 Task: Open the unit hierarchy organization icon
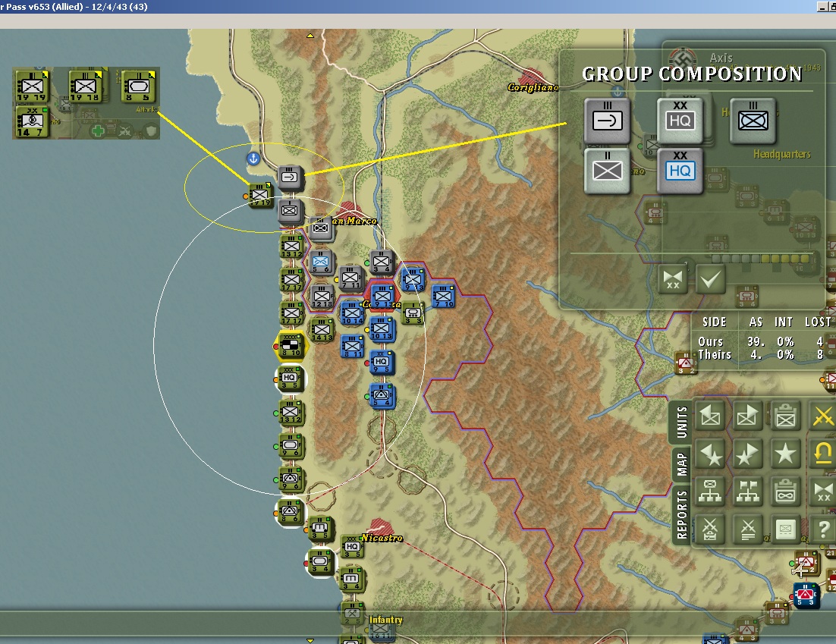point(710,492)
